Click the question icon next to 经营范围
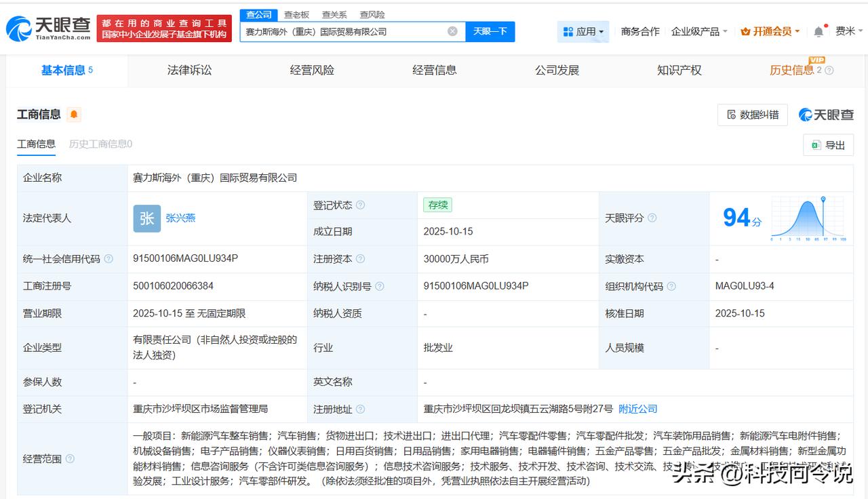The image size is (868, 499). pos(70,459)
